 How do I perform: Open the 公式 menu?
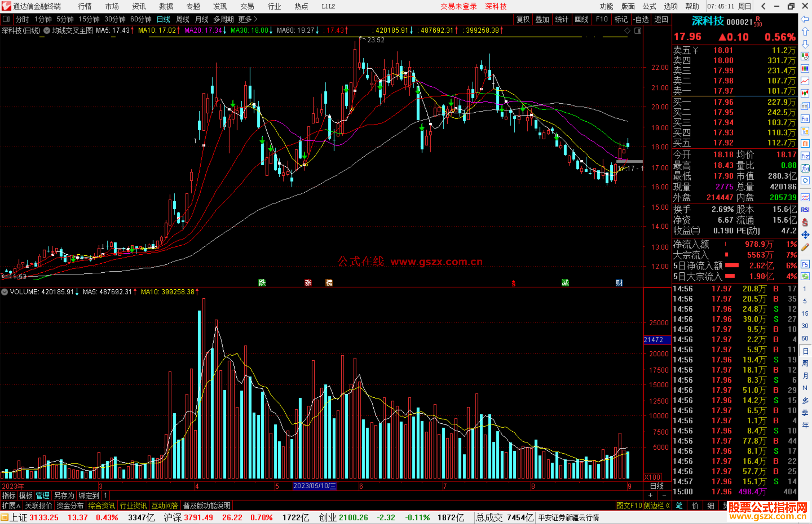649,6
